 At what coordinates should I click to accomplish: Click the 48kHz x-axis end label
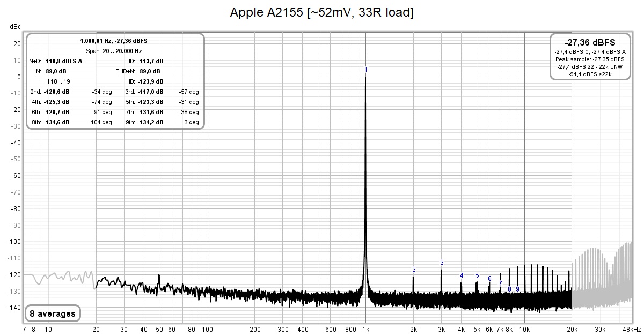click(632, 330)
